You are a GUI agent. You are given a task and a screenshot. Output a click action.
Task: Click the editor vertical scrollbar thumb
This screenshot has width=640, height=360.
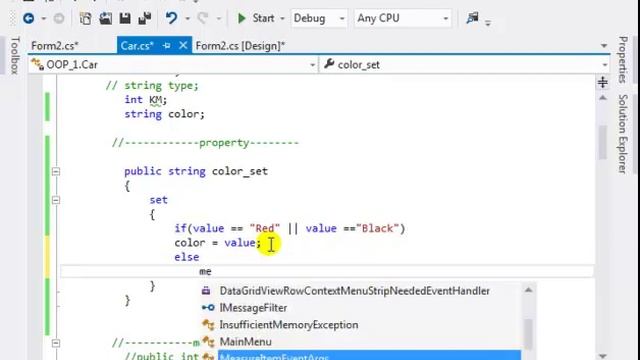click(603, 142)
